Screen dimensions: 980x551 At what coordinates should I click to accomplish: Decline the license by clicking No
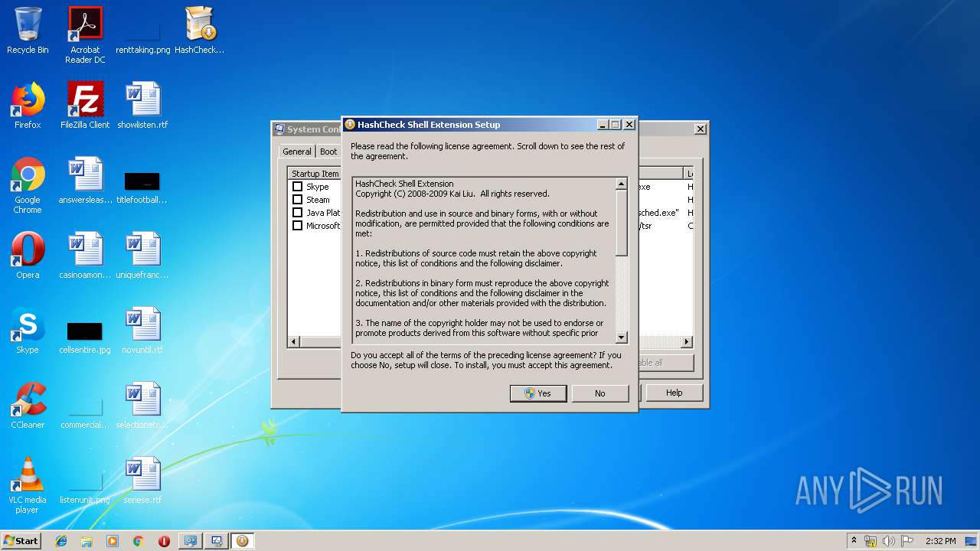[x=600, y=393]
